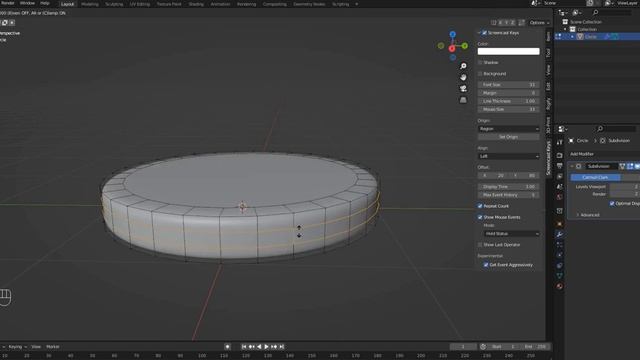The image size is (640, 360).
Task: Toggle the Optimal Display checkbox
Action: click(x=612, y=203)
